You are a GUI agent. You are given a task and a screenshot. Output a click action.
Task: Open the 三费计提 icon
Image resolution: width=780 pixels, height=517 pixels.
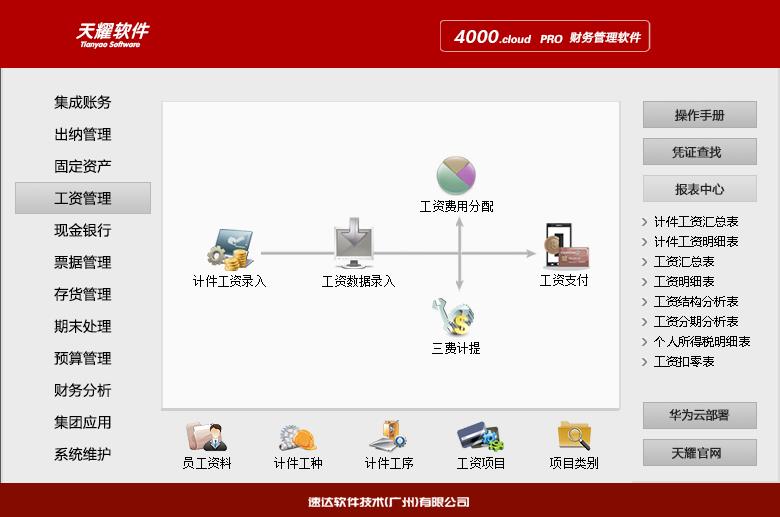456,318
